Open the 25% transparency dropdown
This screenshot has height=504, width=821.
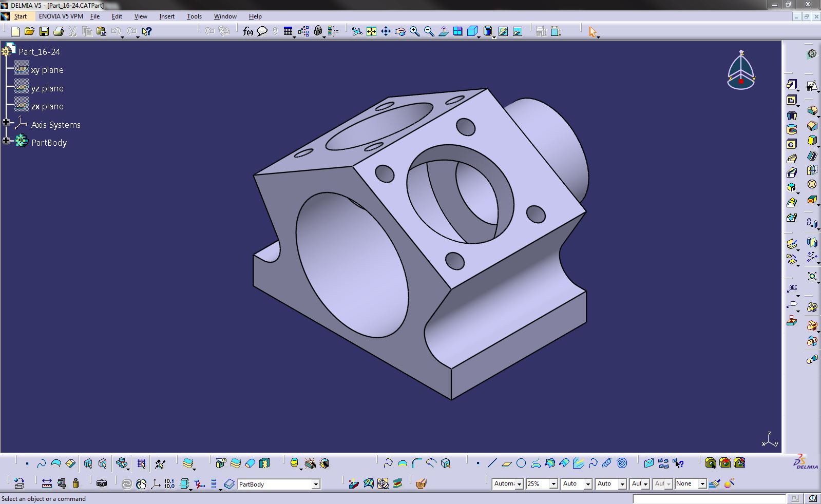point(553,484)
